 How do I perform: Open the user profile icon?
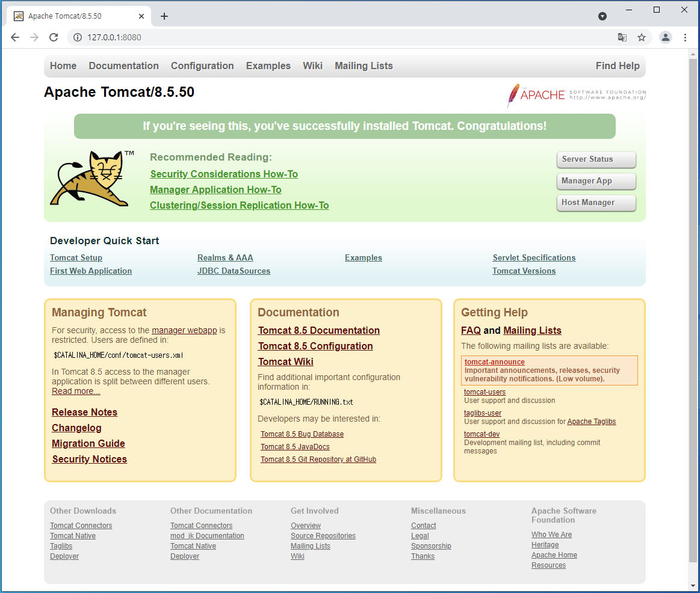click(x=666, y=37)
